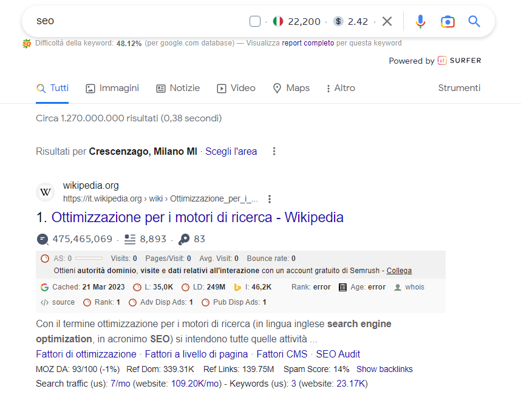Click circle icon beside Adv Disp Ads
521x420 pixels.
[x=132, y=302]
